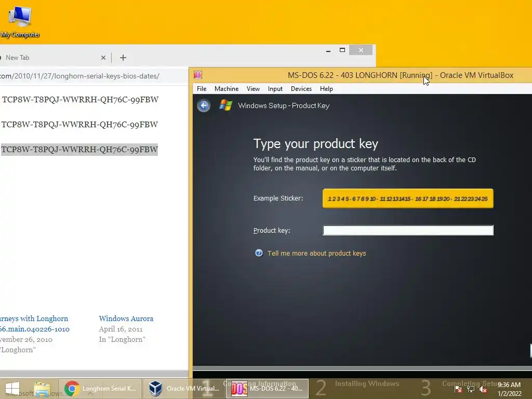Click the highlighted TCP8W product key text

pyautogui.click(x=79, y=150)
